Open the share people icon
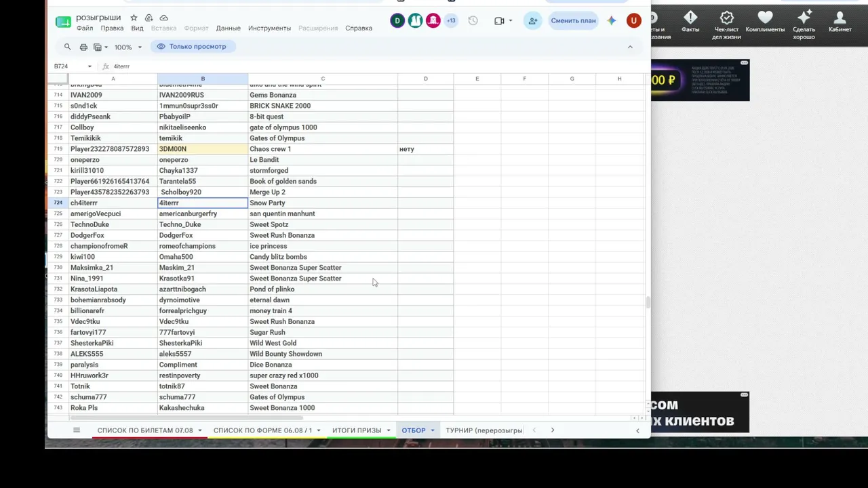This screenshot has width=868, height=488. pos(533,20)
